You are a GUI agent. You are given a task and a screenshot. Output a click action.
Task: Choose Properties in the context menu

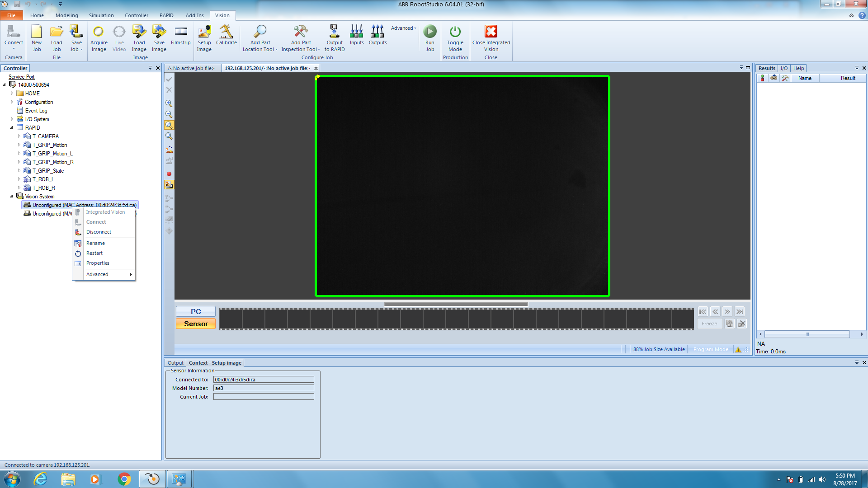click(98, 263)
